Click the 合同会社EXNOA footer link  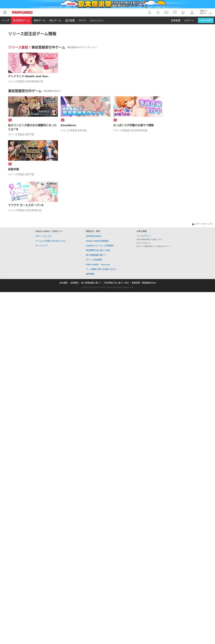tap(94, 236)
